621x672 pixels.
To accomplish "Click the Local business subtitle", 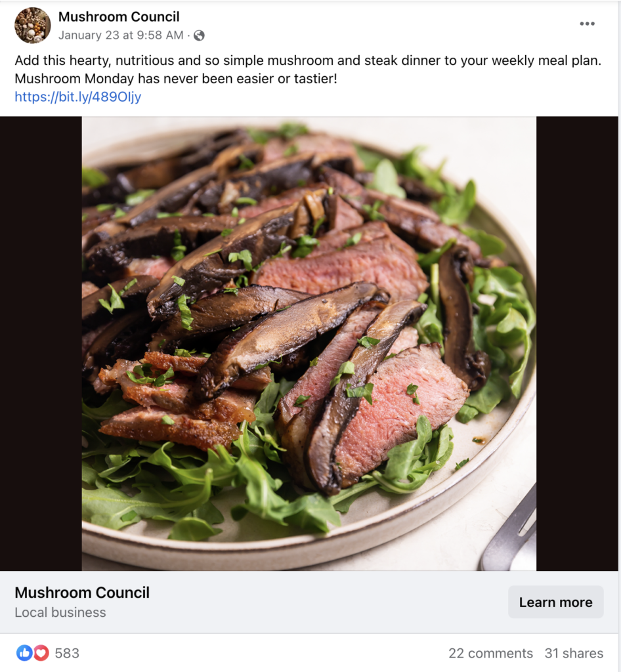I will 60,612.
